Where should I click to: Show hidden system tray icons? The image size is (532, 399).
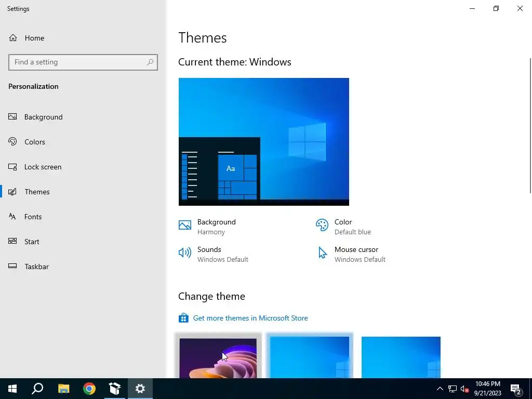click(x=440, y=389)
